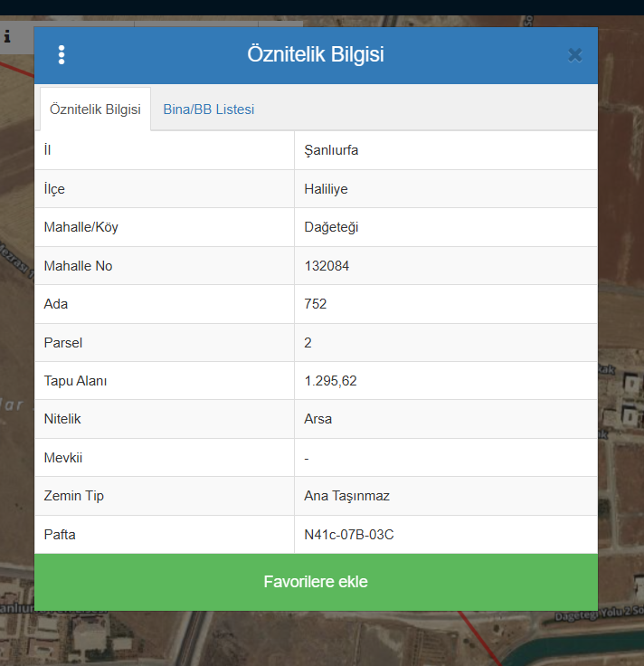
Task: Select the Haliliye district value
Action: [326, 189]
